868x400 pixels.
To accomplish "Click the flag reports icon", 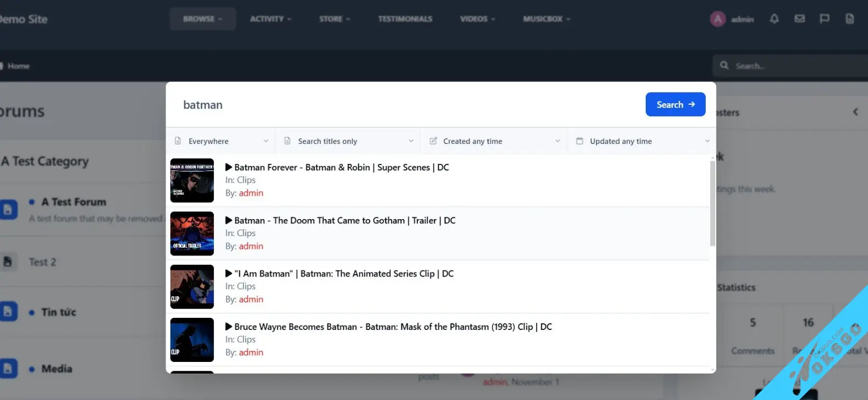I will [x=824, y=19].
